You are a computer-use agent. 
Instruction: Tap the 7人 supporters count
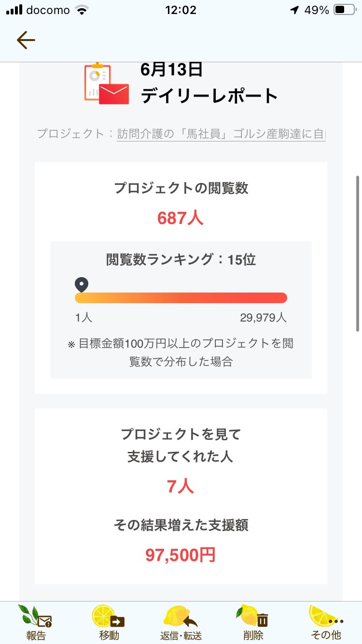[x=181, y=487]
